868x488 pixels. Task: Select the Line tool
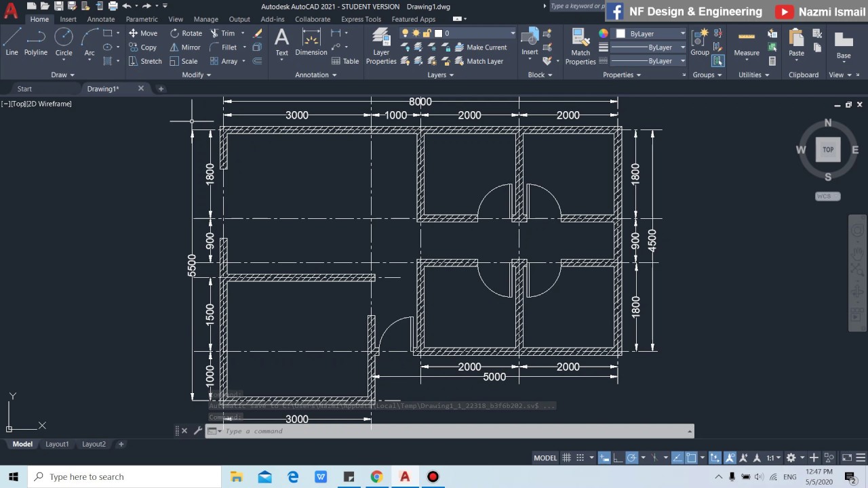12,42
